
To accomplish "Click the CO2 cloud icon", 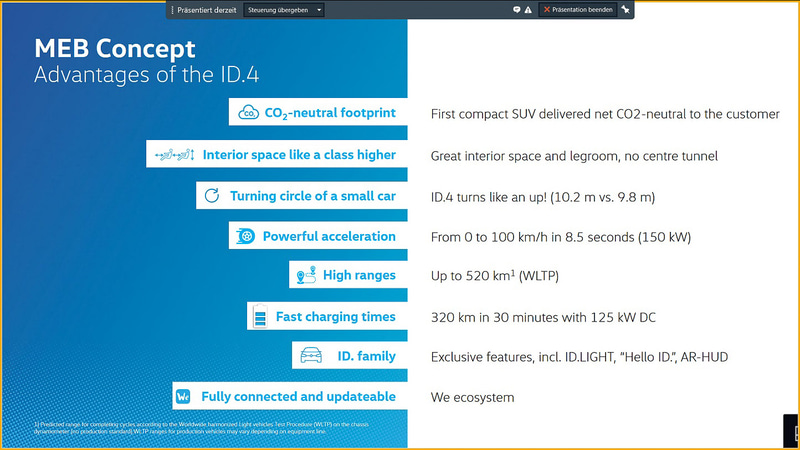I will 248,112.
